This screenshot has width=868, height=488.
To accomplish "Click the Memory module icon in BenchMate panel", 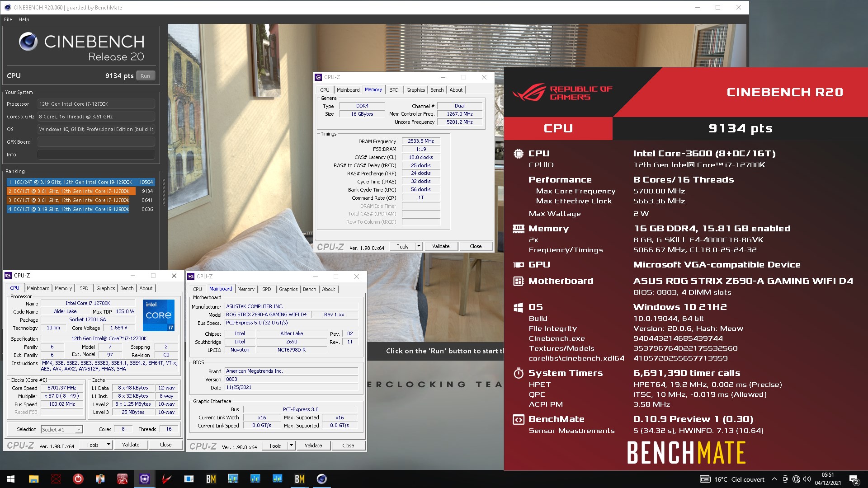I will pyautogui.click(x=519, y=229).
